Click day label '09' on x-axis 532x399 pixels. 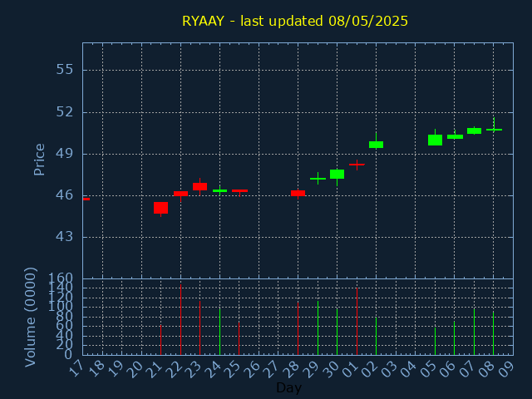pyautogui.click(x=506, y=368)
